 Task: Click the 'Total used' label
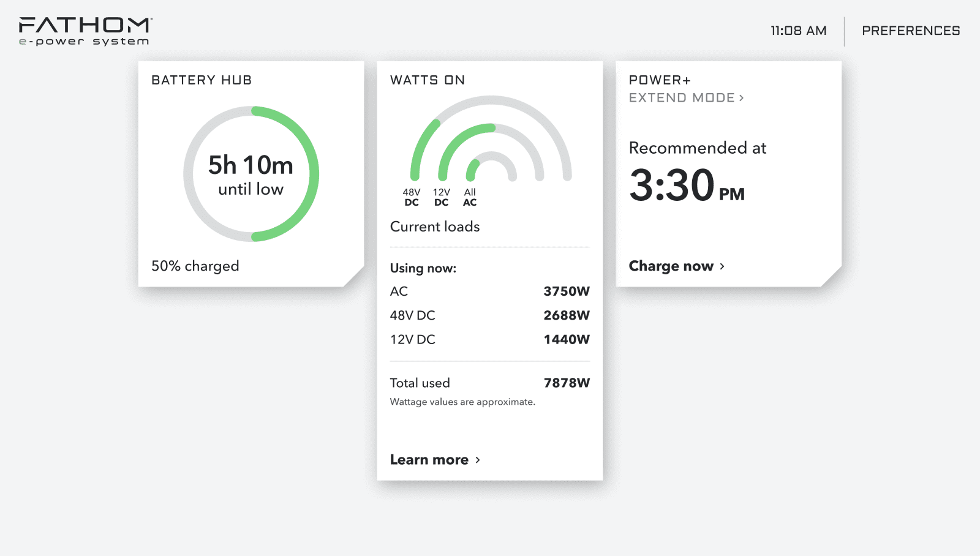[420, 383]
